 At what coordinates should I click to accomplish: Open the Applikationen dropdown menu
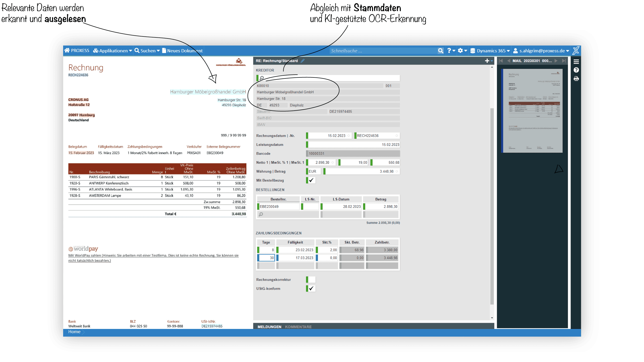(x=112, y=51)
